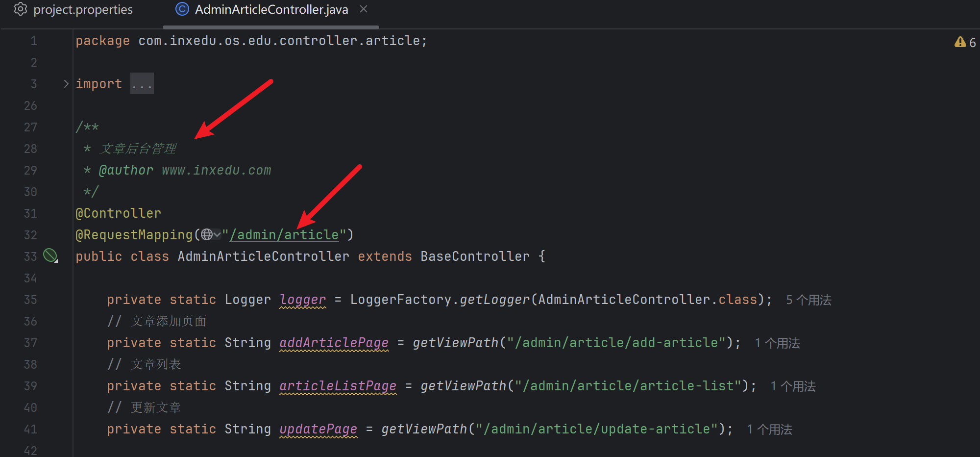The height and width of the screenshot is (457, 980).
Task: Click the '5 个用法' usages hint for logger
Action: click(x=808, y=300)
